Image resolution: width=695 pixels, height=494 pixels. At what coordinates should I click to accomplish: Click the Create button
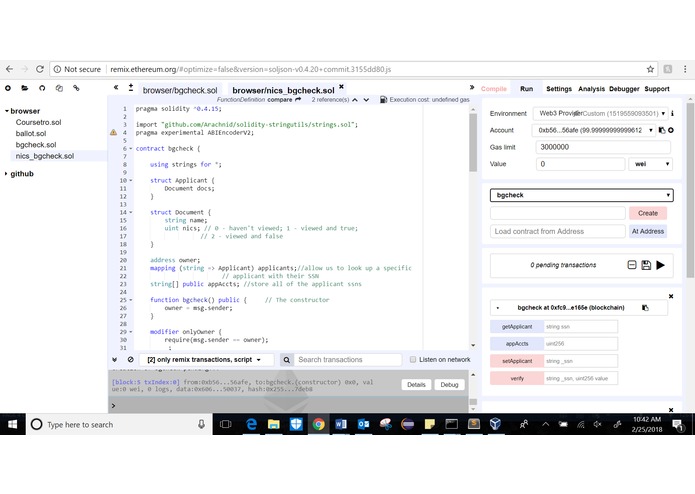tap(648, 213)
